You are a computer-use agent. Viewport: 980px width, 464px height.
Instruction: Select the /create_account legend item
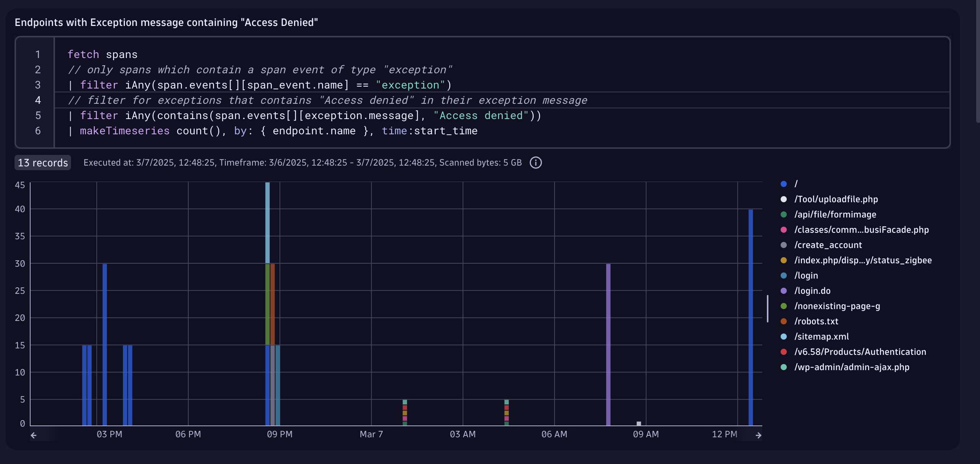point(828,245)
